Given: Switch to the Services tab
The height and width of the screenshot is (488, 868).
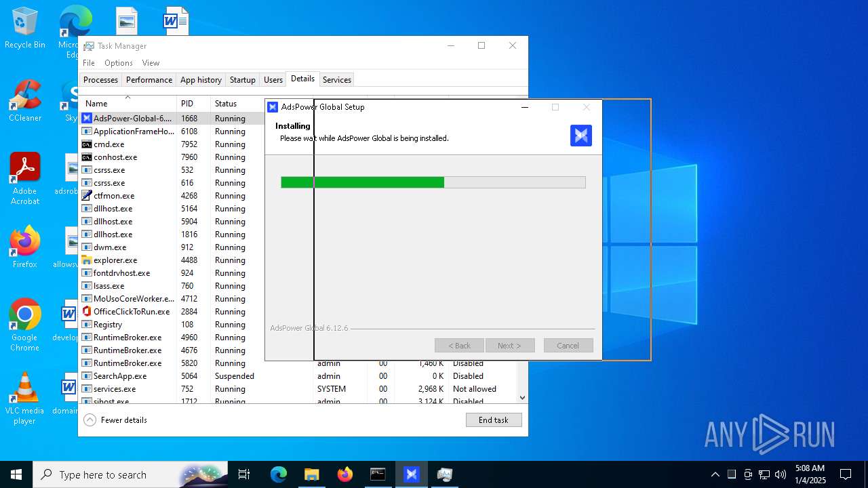Looking at the screenshot, I should 337,80.
